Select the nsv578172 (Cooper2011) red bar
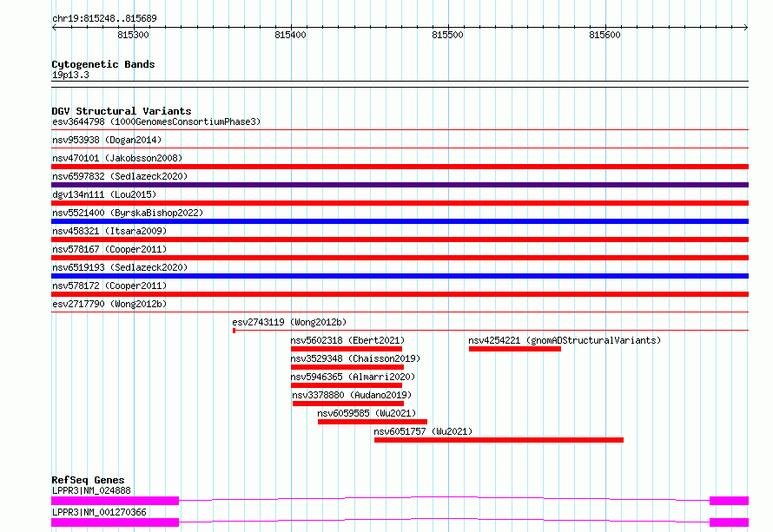The width and height of the screenshot is (773, 532). click(x=400, y=294)
